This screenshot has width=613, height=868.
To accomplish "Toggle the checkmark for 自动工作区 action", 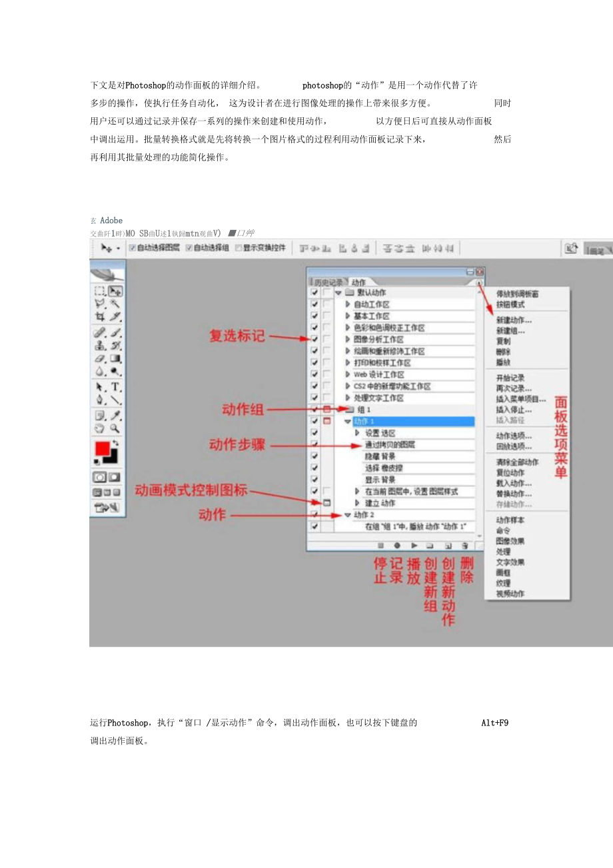I will click(x=314, y=305).
